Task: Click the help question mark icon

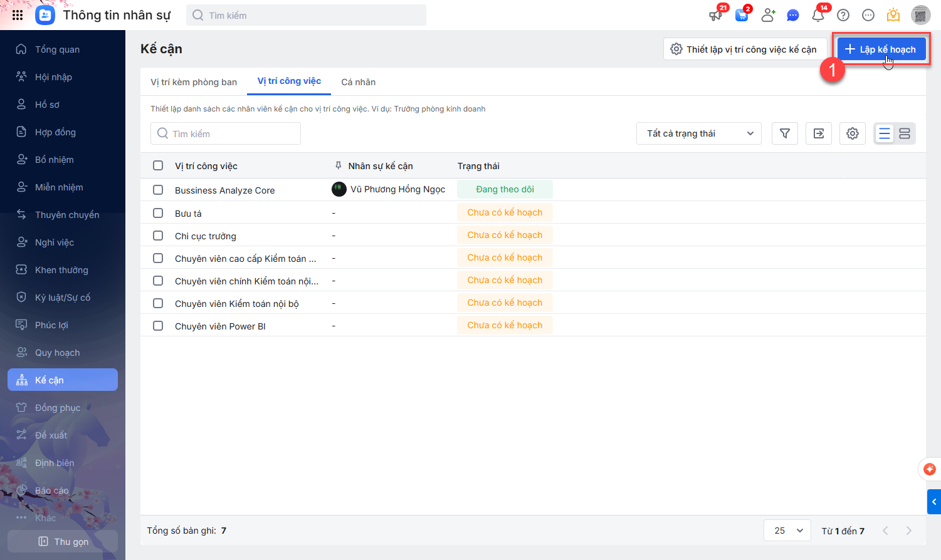Action: coord(843,15)
